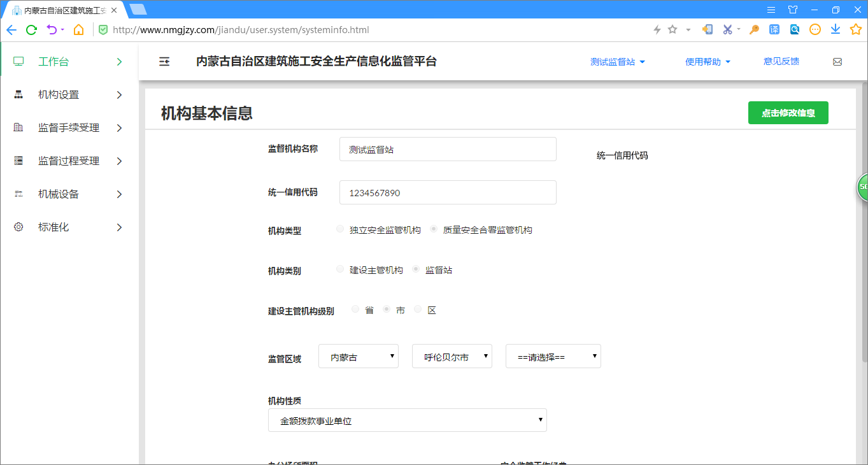Image resolution: width=868 pixels, height=465 pixels.
Task: Open the send-to-phone extension icon
Action: (708, 29)
